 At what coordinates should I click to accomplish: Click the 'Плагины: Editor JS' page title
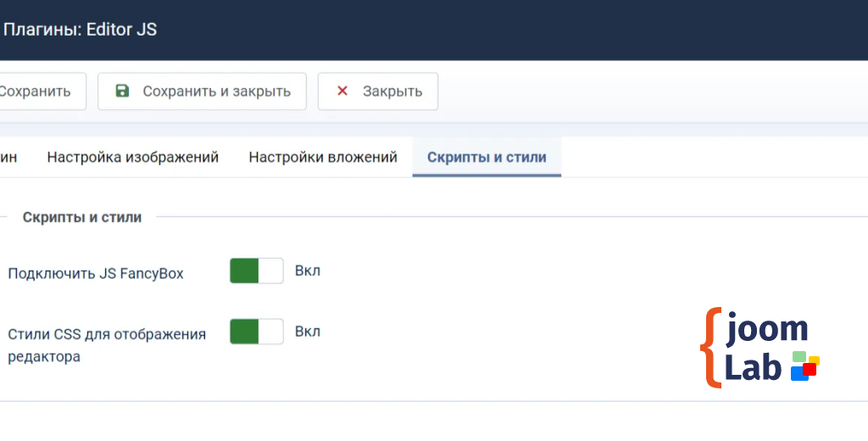click(x=81, y=30)
